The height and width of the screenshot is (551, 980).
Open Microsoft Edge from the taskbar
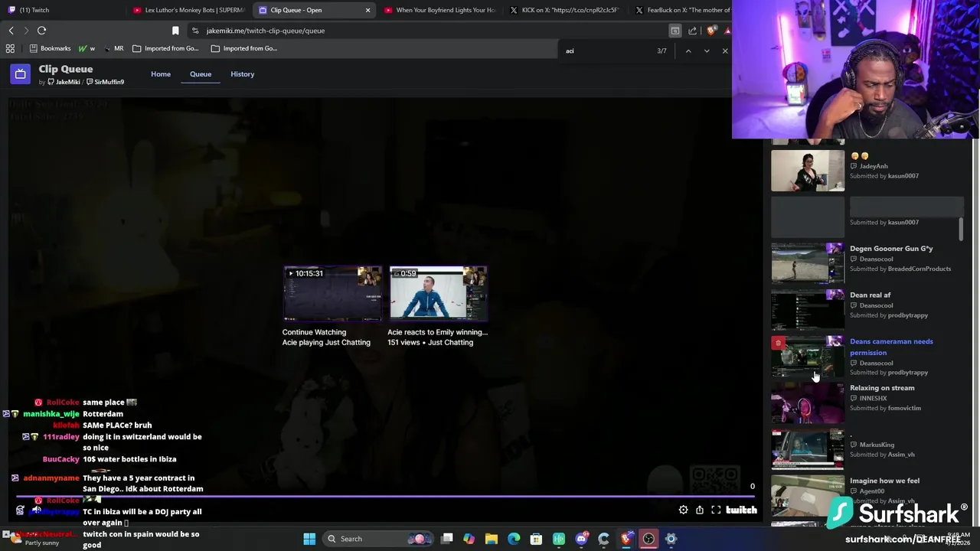[514, 539]
